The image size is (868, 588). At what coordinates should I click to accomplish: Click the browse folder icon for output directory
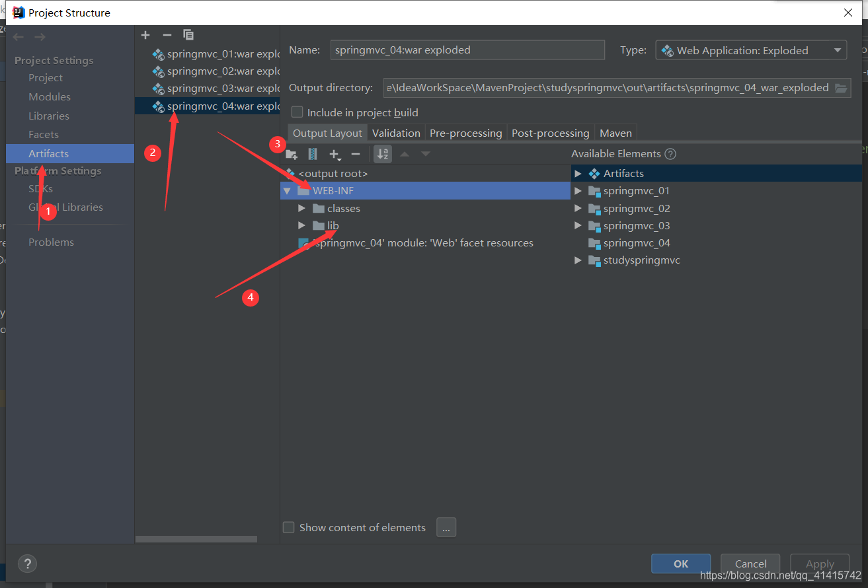tap(841, 88)
